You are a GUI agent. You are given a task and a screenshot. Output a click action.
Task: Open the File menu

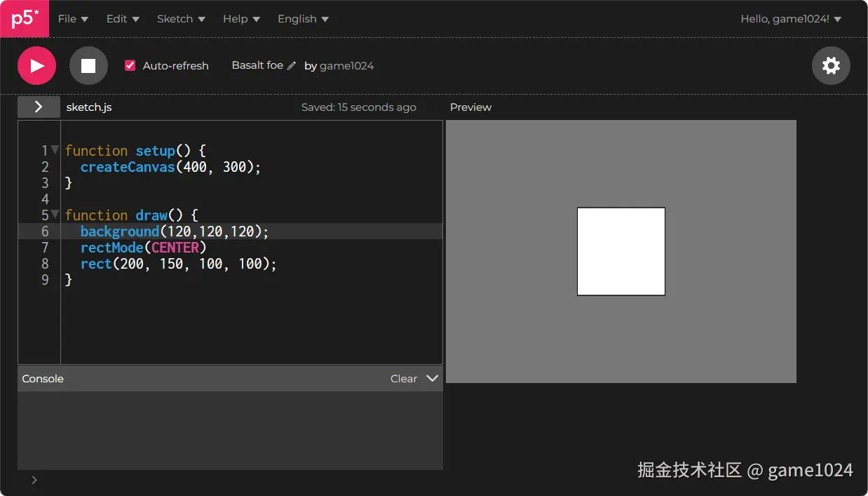click(73, 19)
